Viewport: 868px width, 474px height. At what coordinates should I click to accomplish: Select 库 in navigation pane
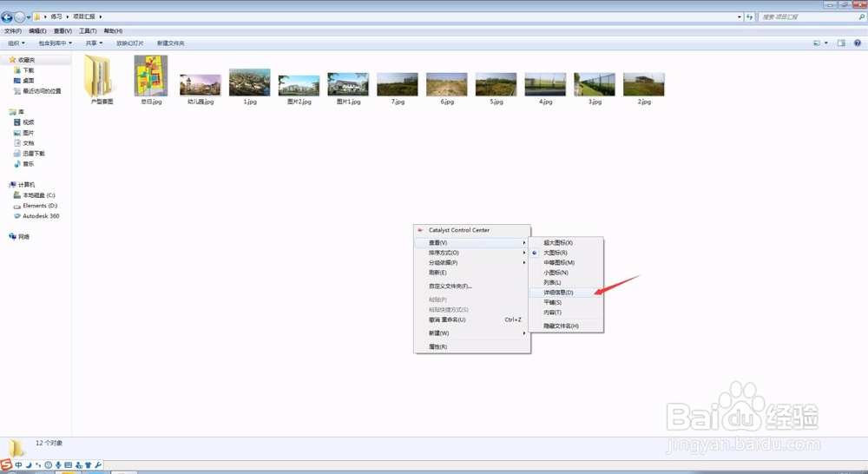(x=21, y=112)
